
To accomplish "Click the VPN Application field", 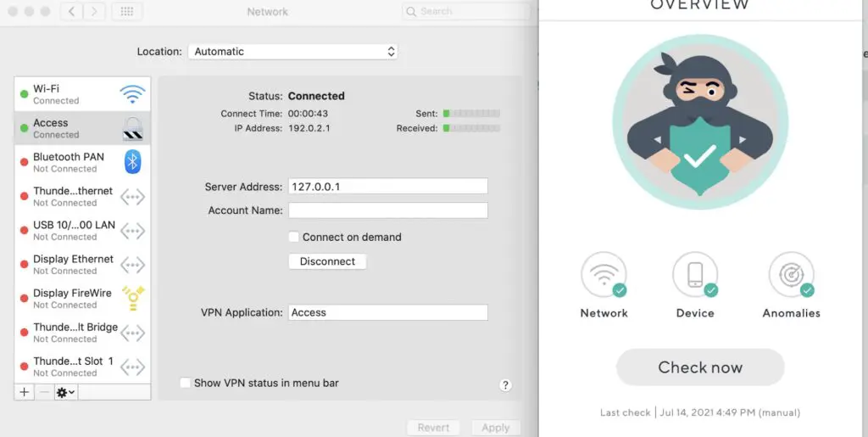I will click(x=388, y=312).
